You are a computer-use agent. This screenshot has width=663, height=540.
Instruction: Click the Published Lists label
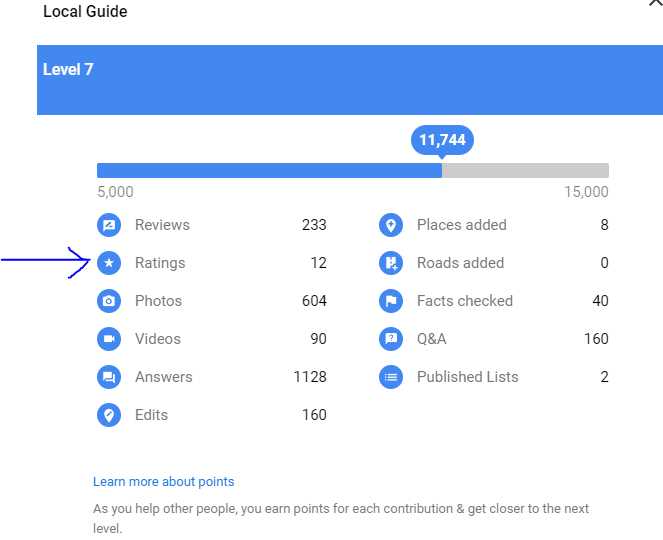point(467,377)
